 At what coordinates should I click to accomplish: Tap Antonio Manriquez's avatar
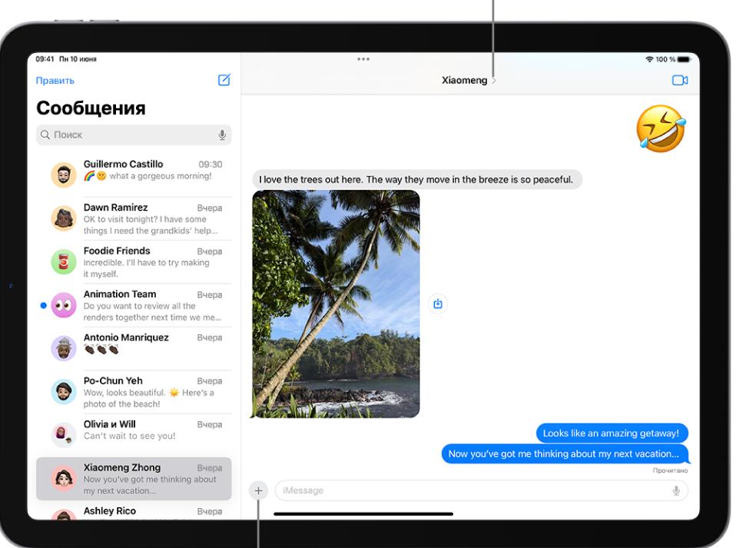point(64,348)
